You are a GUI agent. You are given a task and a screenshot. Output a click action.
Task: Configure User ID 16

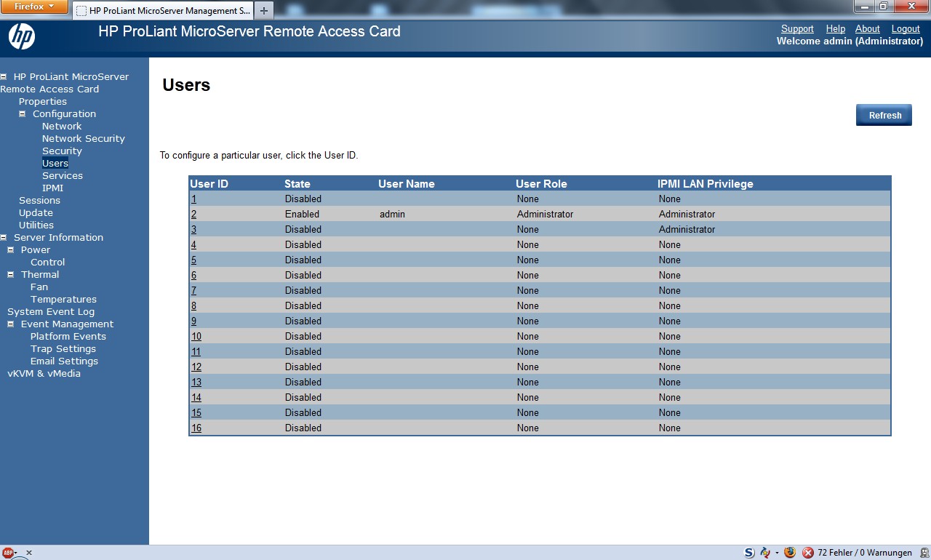coord(196,428)
